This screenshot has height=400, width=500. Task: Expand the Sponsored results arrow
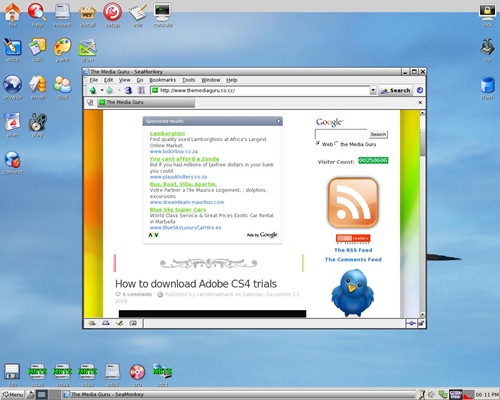[279, 121]
